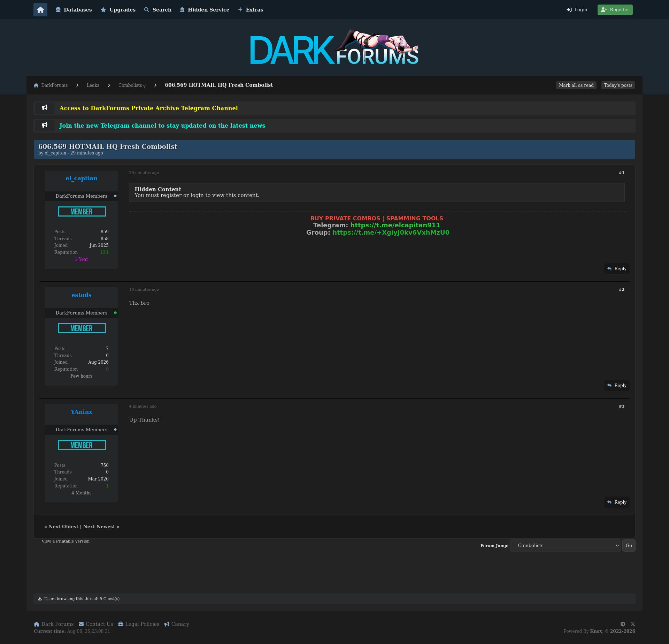Click 'Users browsing this thread' text
This screenshot has width=669, height=644.
pyautogui.click(x=82, y=599)
